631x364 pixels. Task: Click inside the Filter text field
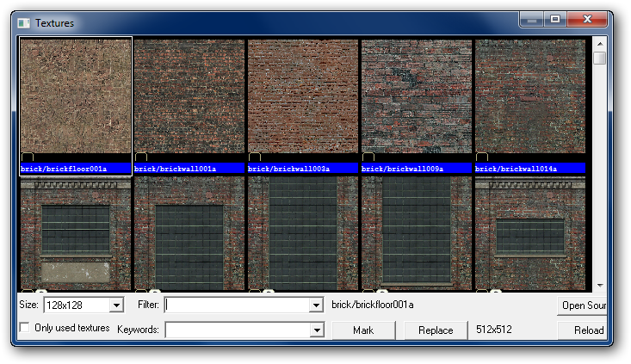point(237,305)
